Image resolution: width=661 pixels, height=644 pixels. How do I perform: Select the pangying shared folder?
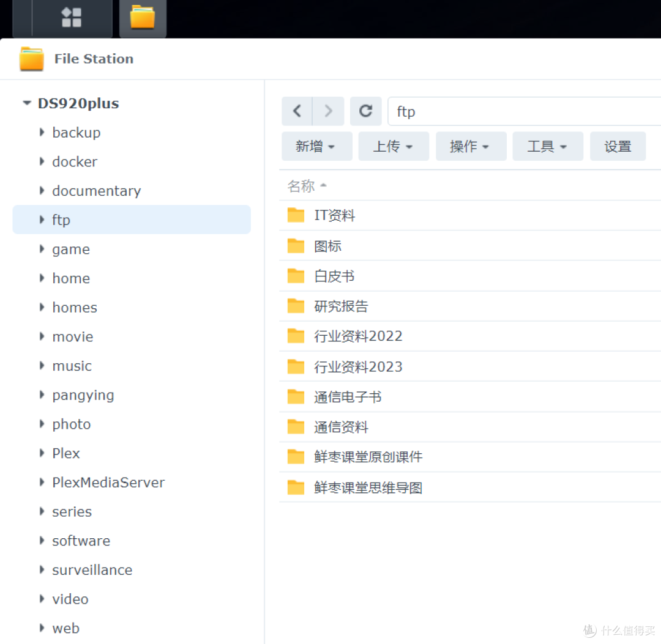(83, 395)
